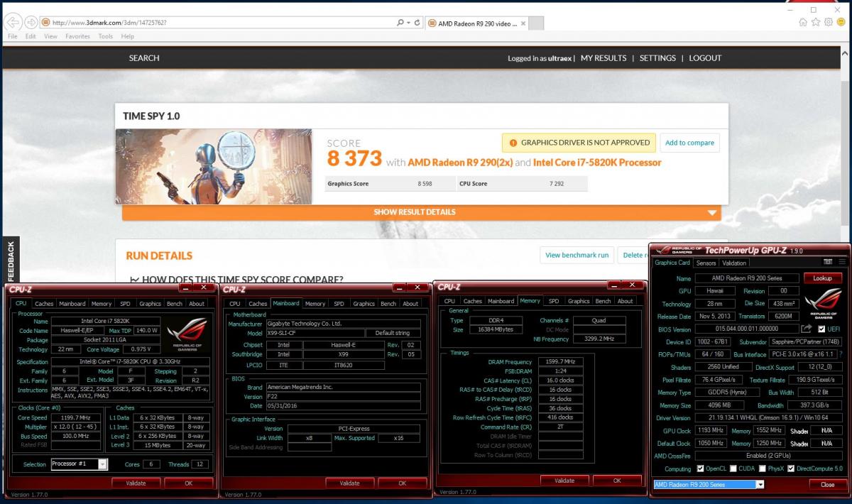Open the FEEDBACK side tab
Screen dimensions: 852x504
pyautogui.click(x=11, y=259)
